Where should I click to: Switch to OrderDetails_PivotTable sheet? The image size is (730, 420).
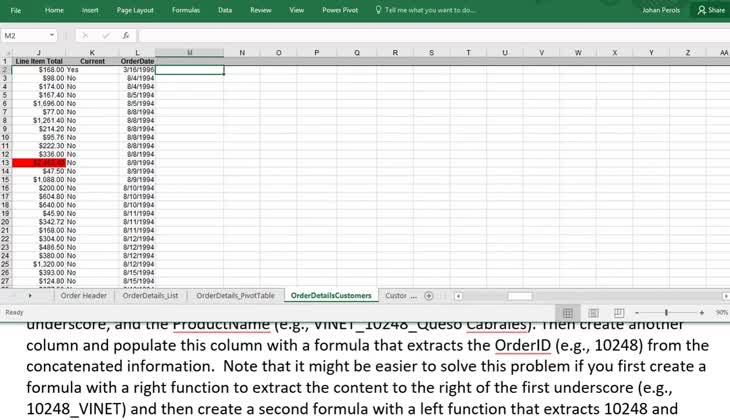click(235, 296)
